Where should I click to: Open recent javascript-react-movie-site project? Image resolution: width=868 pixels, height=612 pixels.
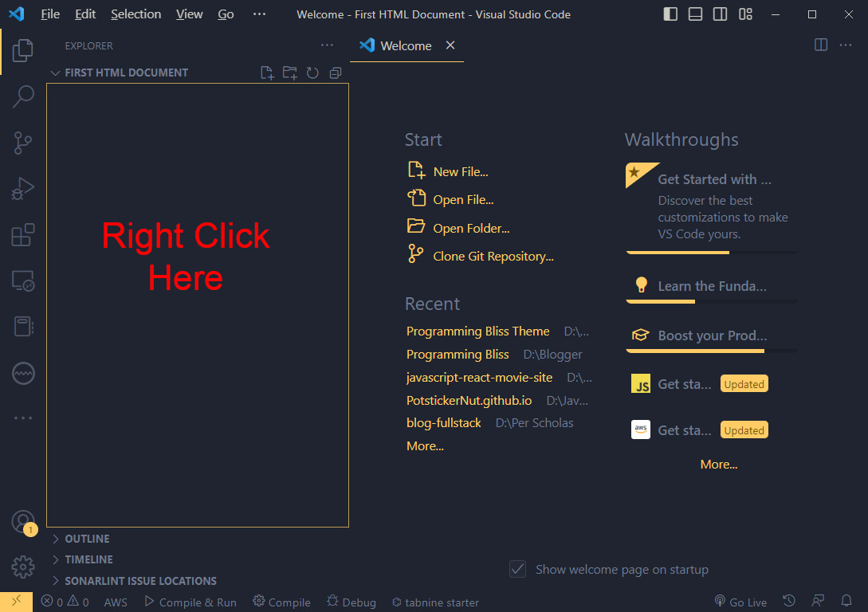pos(479,378)
